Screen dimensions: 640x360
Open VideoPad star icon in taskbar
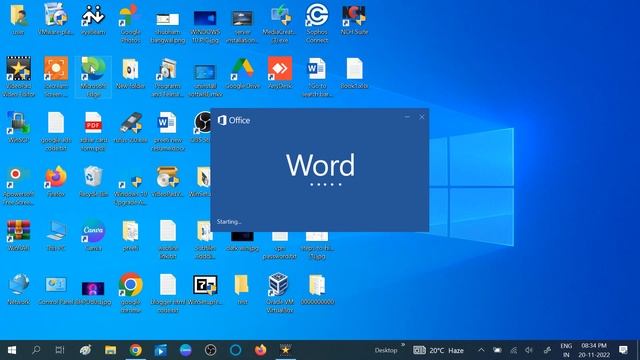tap(285, 350)
